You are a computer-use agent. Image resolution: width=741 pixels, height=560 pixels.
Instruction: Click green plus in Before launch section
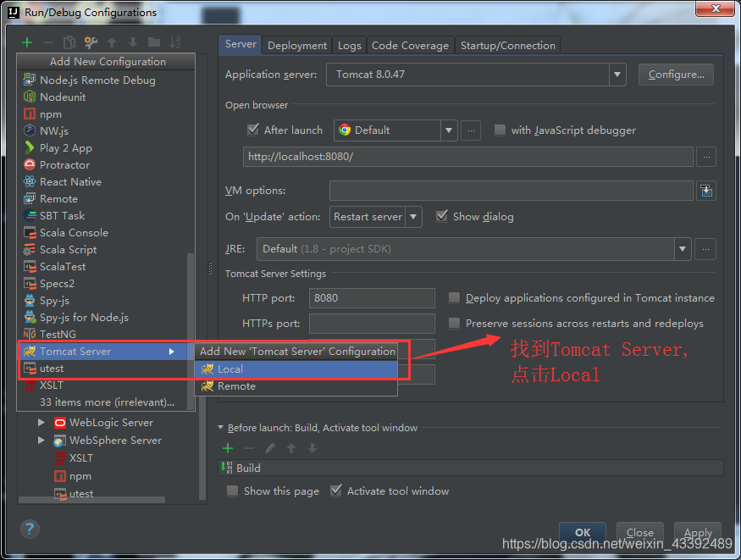(228, 448)
